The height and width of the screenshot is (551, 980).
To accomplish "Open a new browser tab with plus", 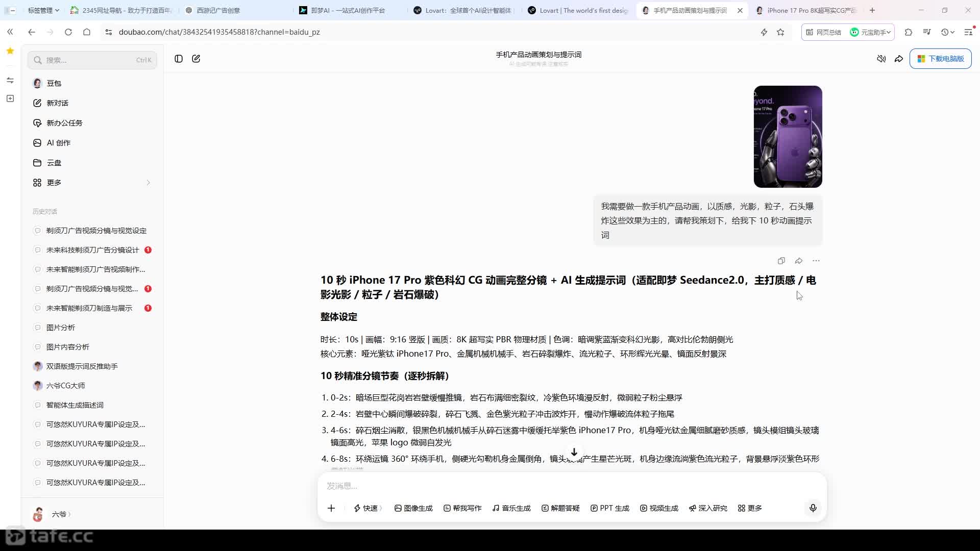I will point(872,10).
